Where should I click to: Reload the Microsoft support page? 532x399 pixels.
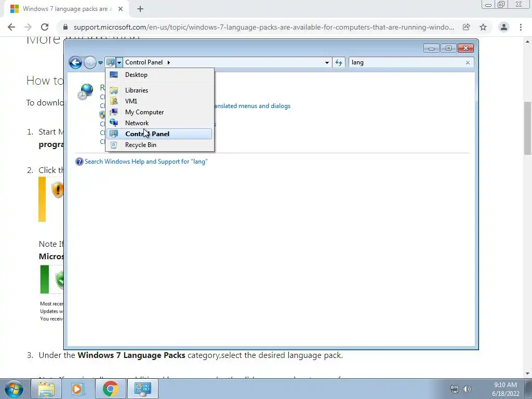pyautogui.click(x=45, y=27)
